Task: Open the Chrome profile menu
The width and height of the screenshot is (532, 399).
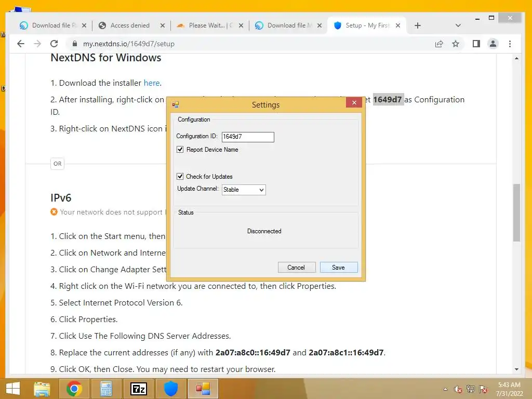Action: pos(493,44)
